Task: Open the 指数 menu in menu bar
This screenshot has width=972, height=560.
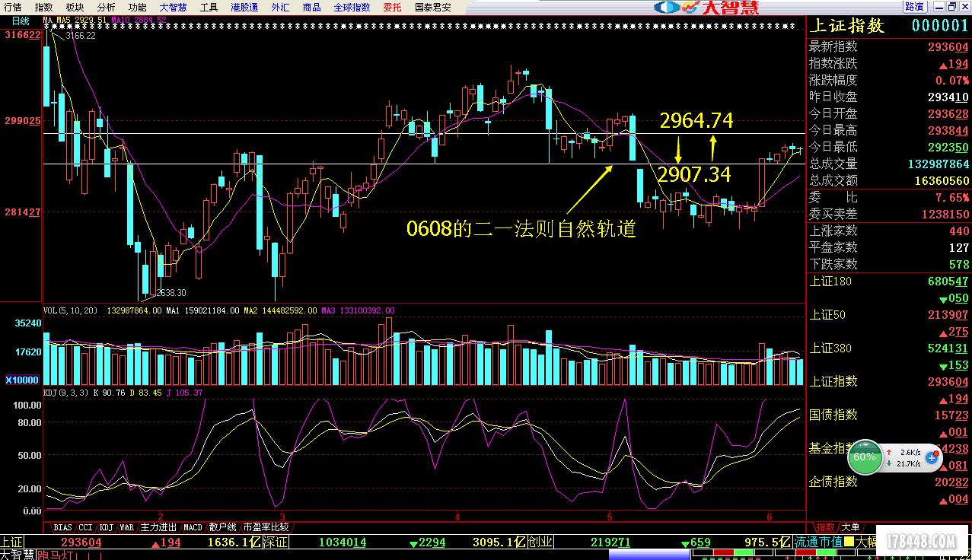Action: coord(44,7)
